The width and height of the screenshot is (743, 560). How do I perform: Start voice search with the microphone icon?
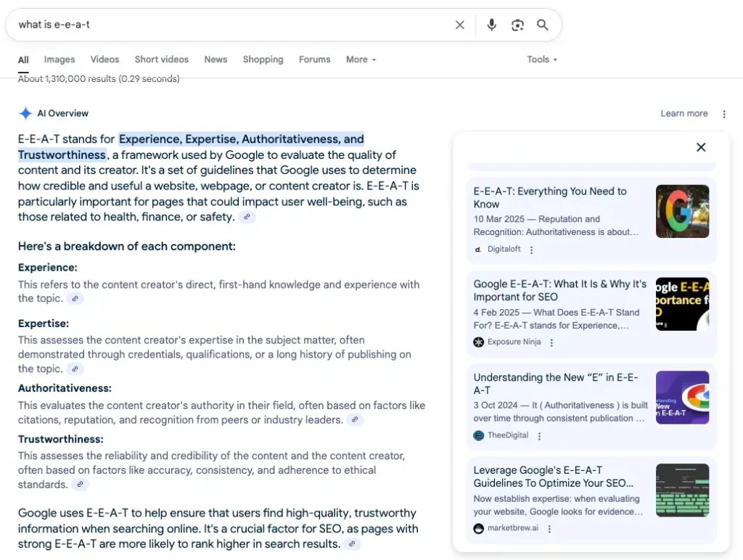[x=491, y=25]
